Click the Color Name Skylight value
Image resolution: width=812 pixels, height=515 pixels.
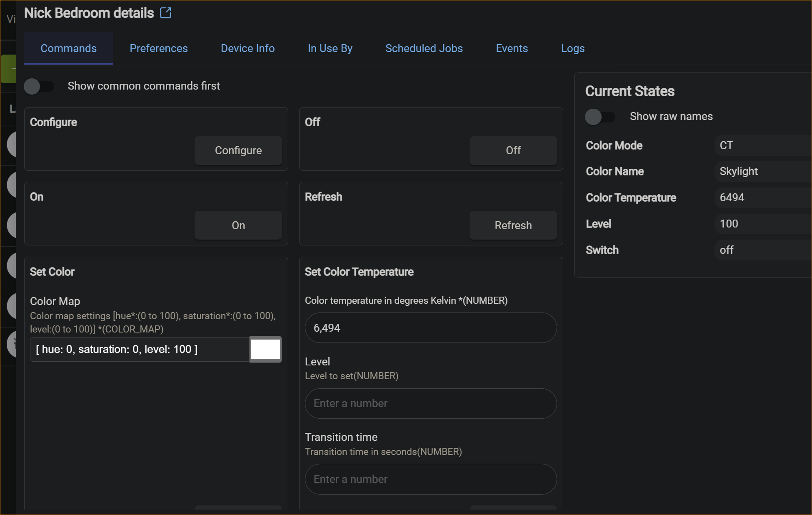[738, 171]
